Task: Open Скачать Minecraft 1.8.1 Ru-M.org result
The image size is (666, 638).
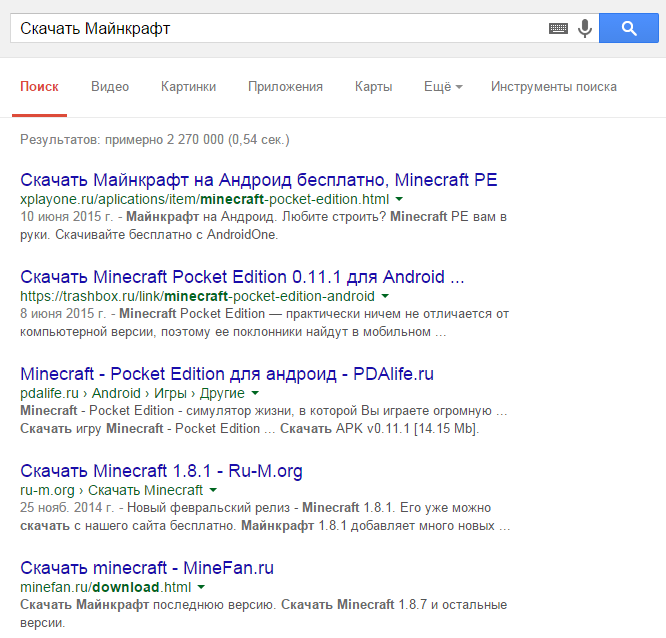Action: (161, 471)
